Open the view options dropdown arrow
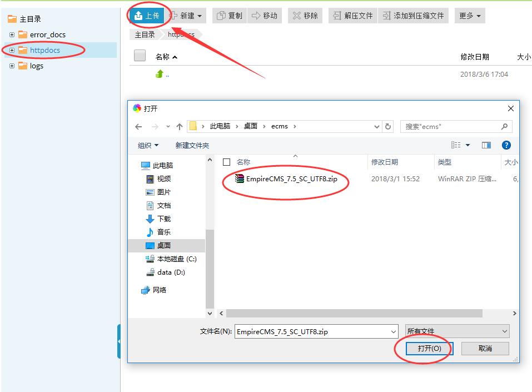Image resolution: width=532 pixels, height=392 pixels. (x=468, y=145)
